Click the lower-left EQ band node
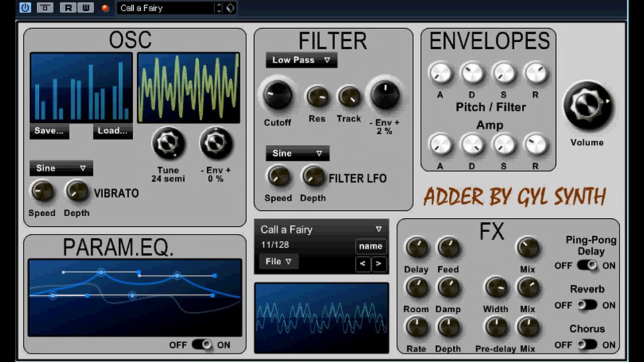This screenshot has height=362, width=644. [53, 296]
